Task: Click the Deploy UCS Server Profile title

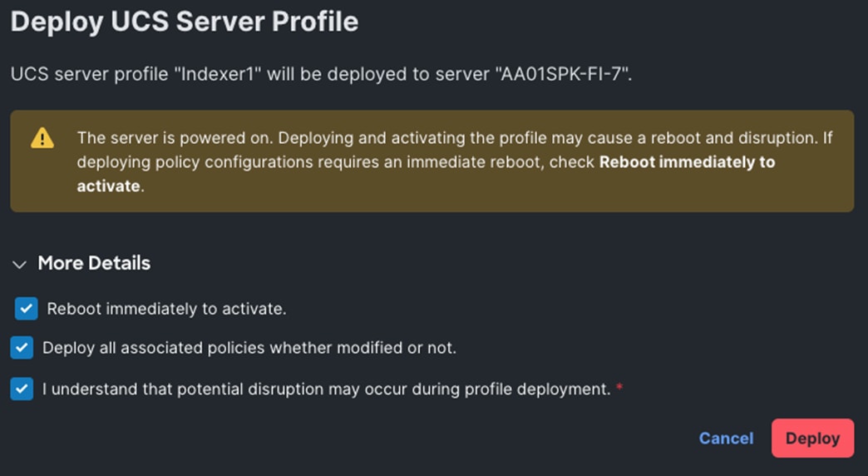Action: click(185, 22)
